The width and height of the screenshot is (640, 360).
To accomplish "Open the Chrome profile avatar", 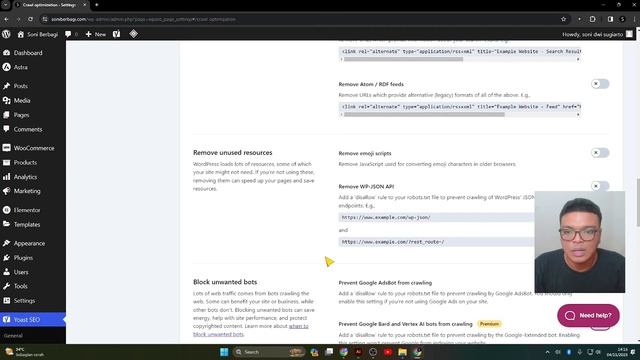I will (622, 19).
